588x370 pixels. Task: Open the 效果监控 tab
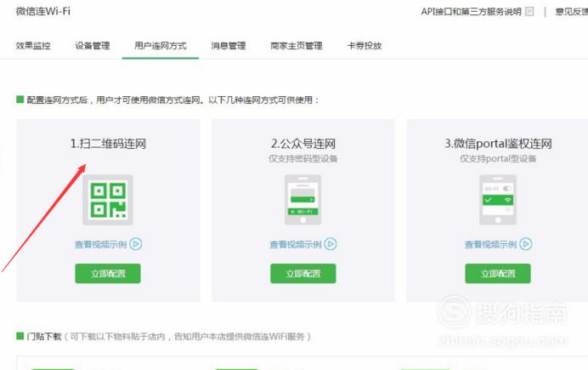pos(33,46)
